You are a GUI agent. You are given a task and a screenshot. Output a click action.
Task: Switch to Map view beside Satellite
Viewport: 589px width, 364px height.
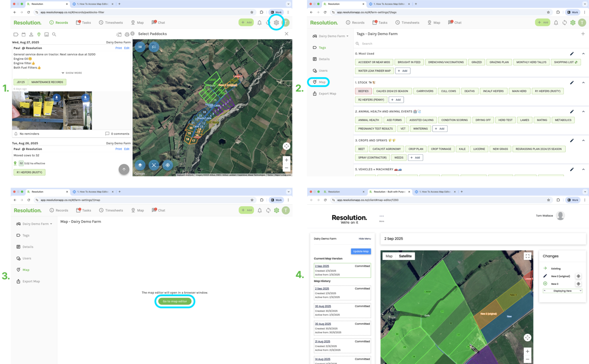(x=389, y=256)
